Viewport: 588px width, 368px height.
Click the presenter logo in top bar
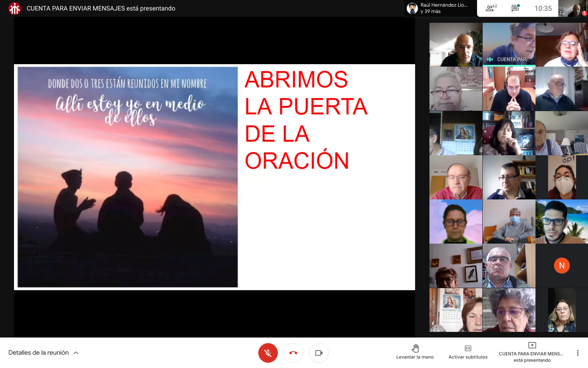coord(15,8)
